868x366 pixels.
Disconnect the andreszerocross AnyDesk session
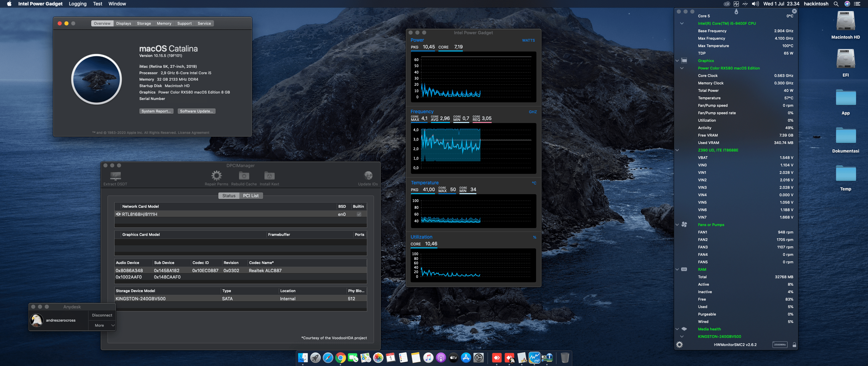pyautogui.click(x=102, y=315)
